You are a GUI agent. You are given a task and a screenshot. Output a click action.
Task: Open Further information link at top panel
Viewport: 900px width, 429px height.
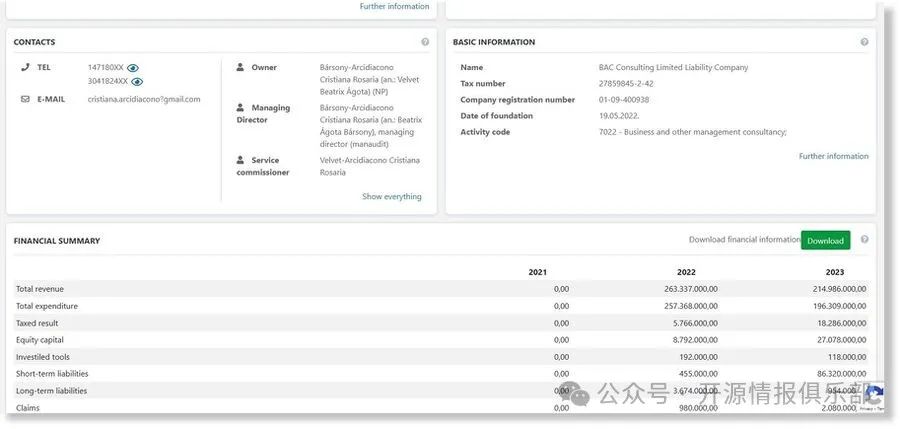394,6
